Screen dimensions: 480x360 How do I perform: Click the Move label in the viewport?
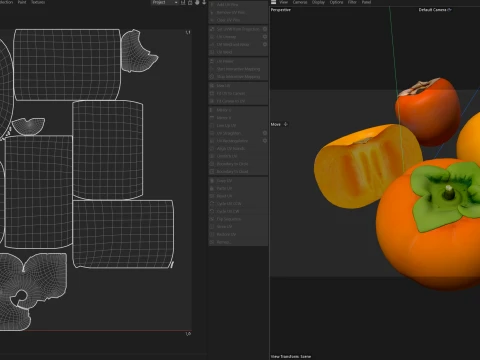click(276, 124)
